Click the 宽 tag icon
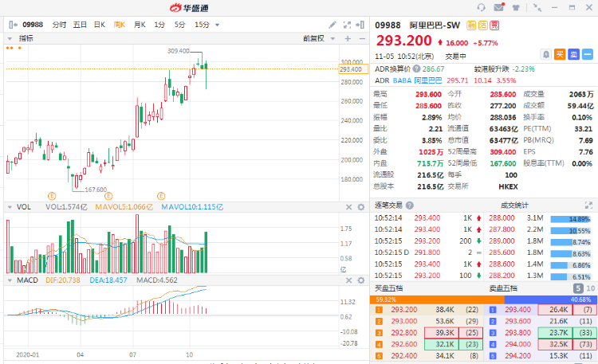This screenshot has width=598, height=364. (x=494, y=25)
